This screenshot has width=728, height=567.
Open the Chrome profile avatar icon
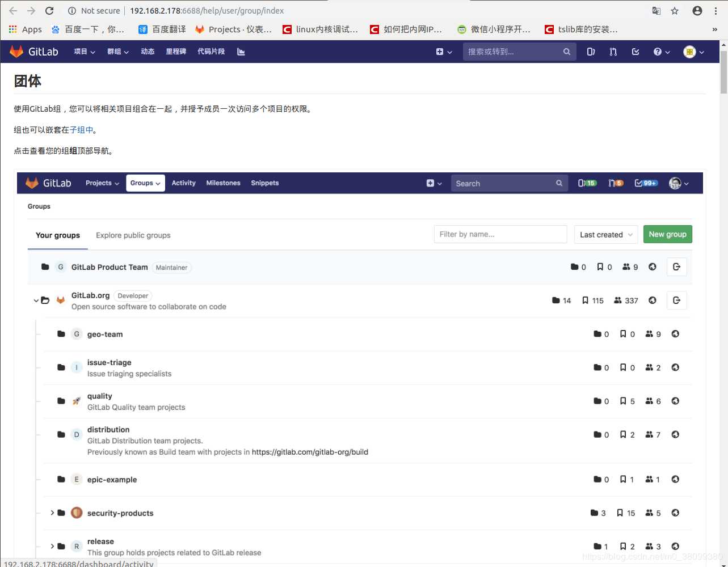click(697, 11)
